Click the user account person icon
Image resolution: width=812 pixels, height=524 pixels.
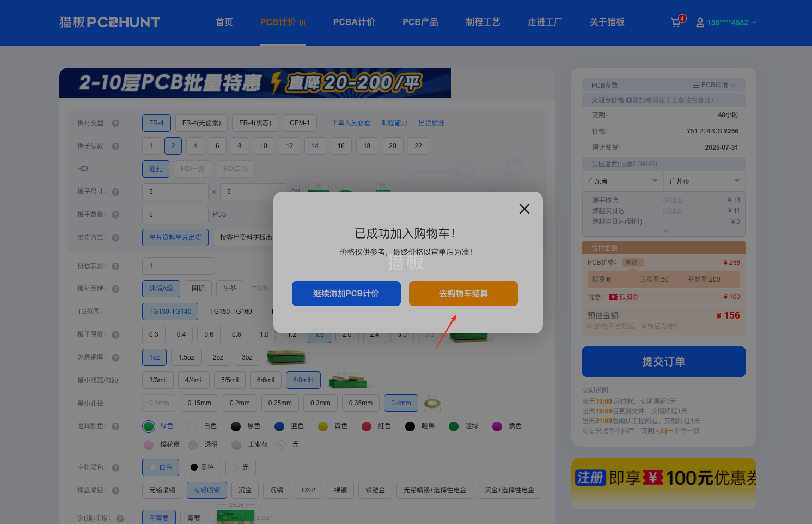pyautogui.click(x=700, y=22)
